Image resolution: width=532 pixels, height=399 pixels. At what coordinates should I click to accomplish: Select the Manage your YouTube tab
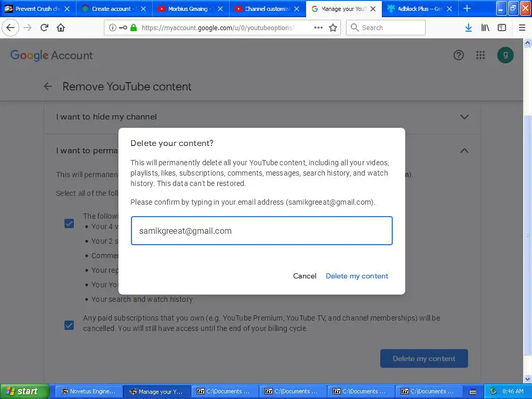[344, 9]
